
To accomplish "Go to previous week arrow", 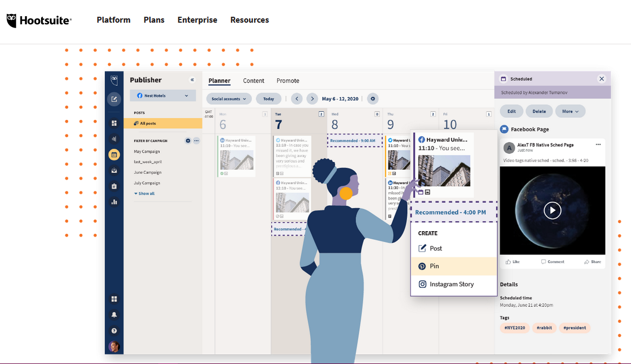I will [x=297, y=98].
